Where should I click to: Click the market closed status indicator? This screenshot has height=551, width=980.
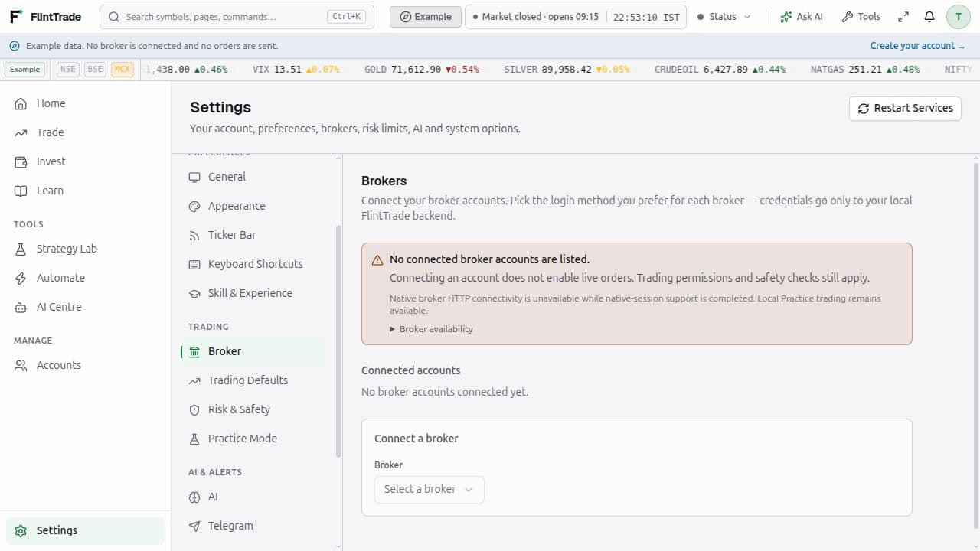[536, 17]
